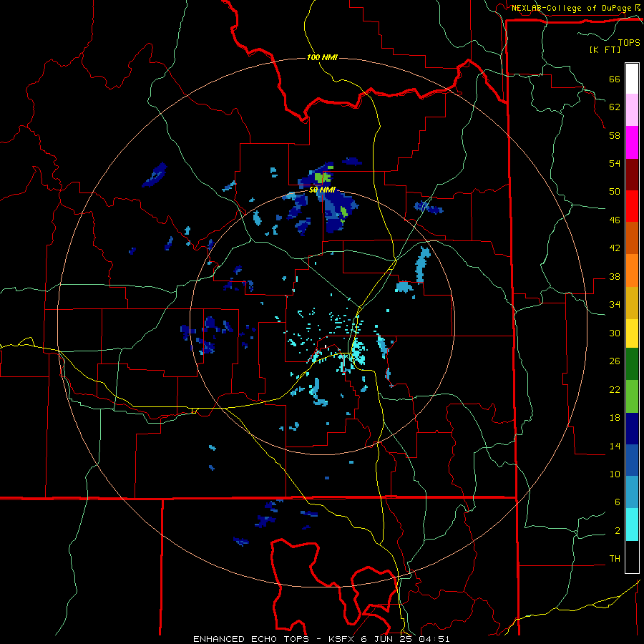644x644 pixels.
Task: Click the "54" legend value
Action: [x=615, y=163]
